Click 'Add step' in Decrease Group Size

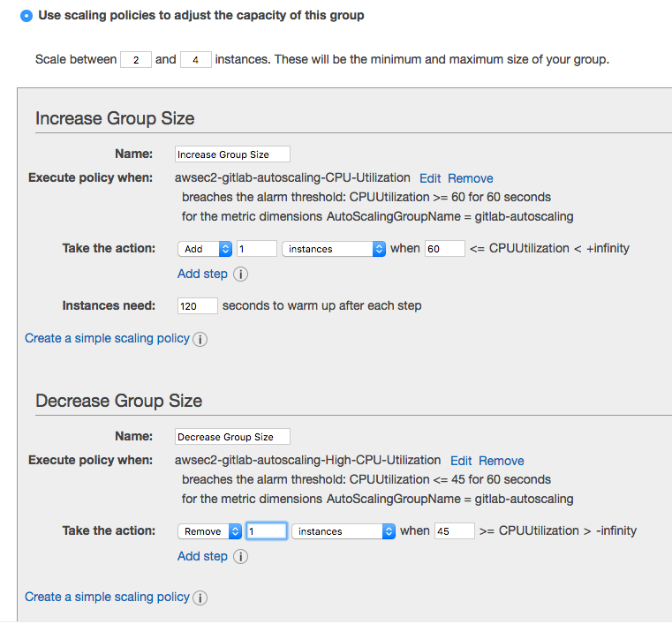click(x=202, y=556)
